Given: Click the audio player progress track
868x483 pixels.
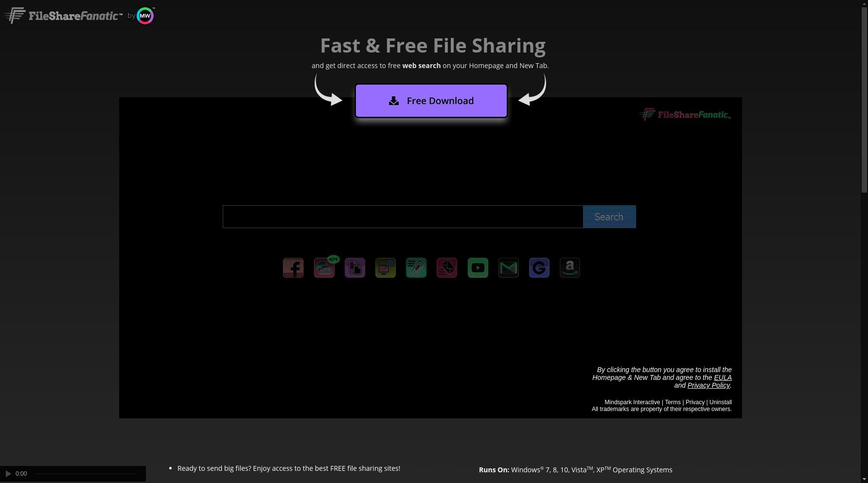Looking at the screenshot, I should (x=86, y=474).
